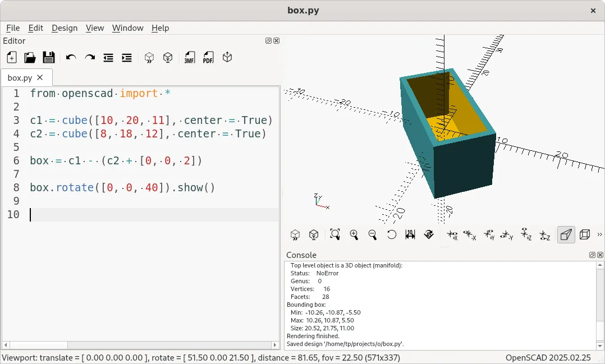Indent the selected code line
This screenshot has height=364, width=605.
coord(126,57)
